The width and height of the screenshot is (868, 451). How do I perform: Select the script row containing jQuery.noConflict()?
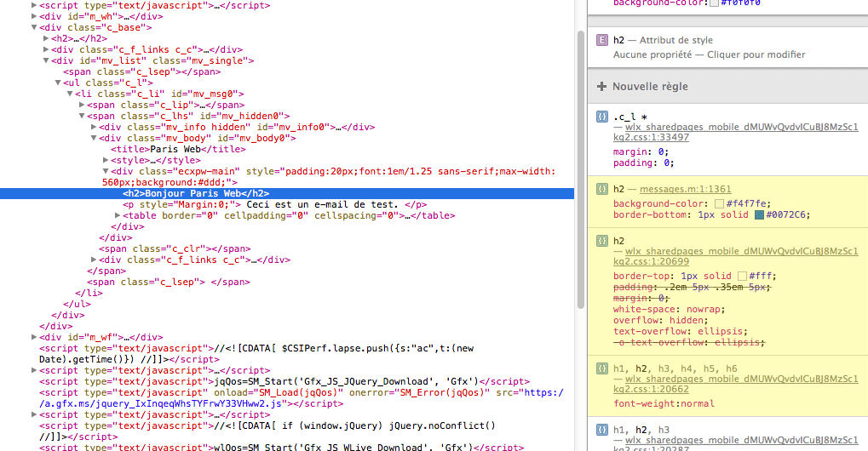tap(267, 431)
